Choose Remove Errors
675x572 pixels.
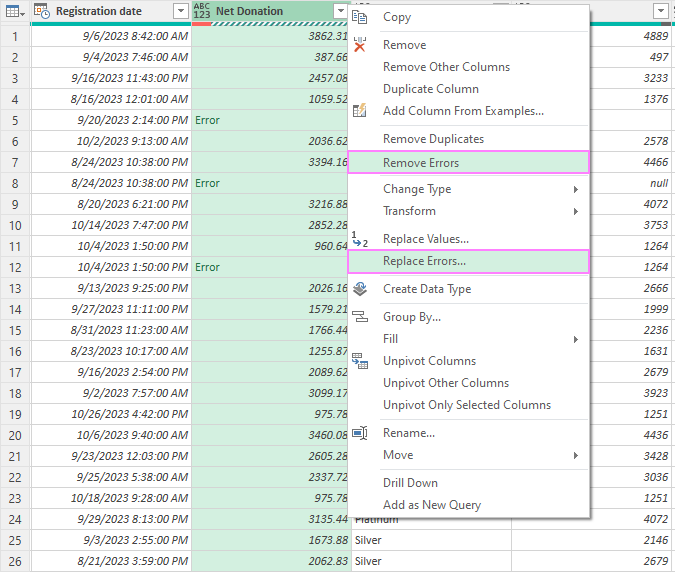(468, 162)
